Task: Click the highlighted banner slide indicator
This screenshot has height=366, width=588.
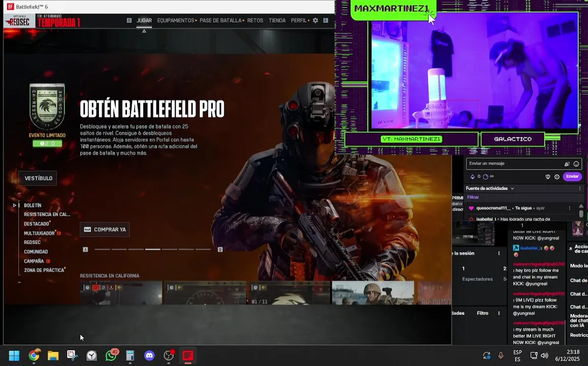Action: click(x=152, y=250)
